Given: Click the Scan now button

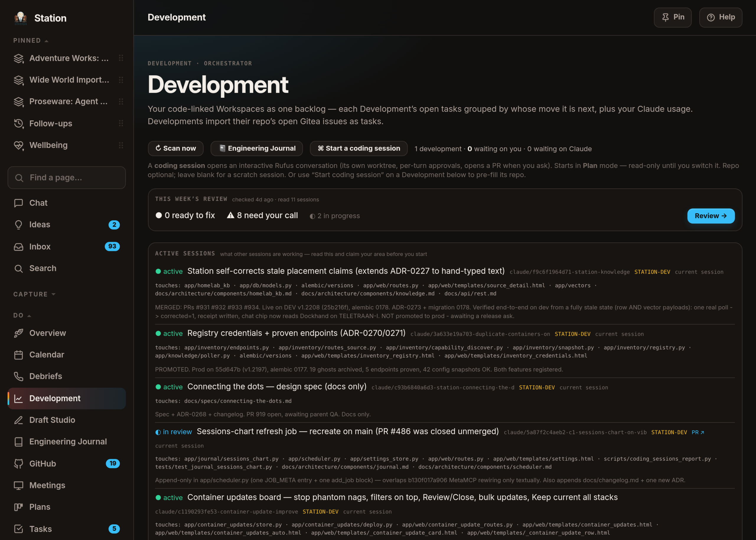Looking at the screenshot, I should (176, 149).
